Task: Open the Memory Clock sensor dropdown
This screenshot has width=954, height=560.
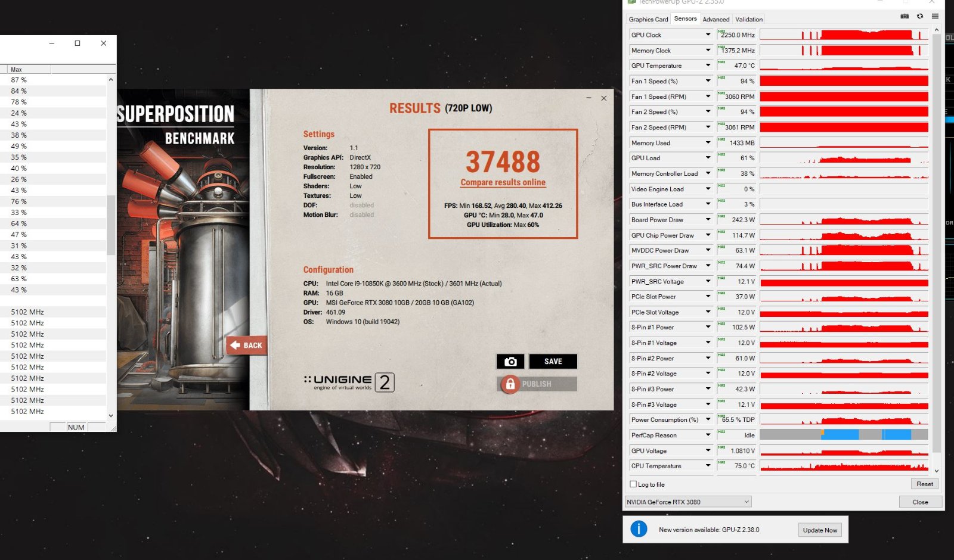Action: (708, 50)
